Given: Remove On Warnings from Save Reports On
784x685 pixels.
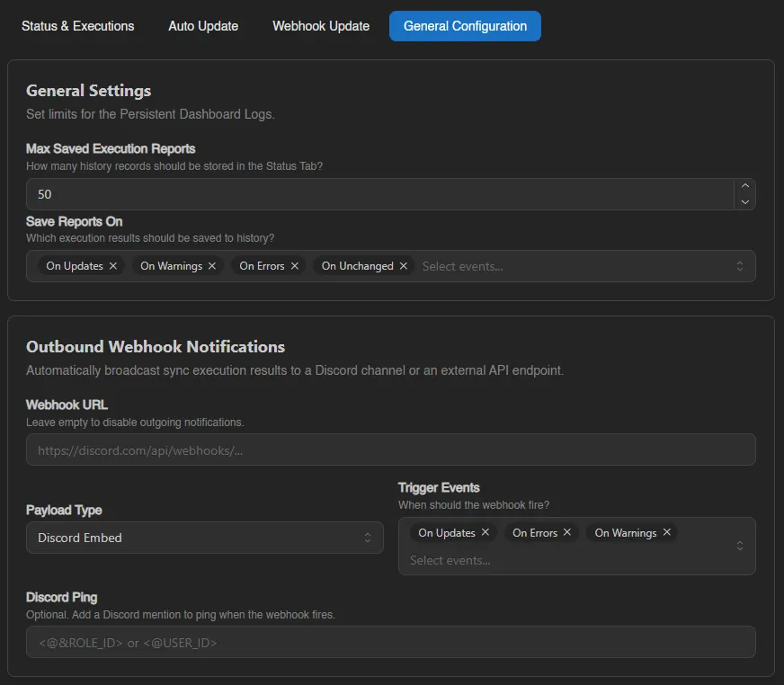Looking at the screenshot, I should [x=212, y=266].
